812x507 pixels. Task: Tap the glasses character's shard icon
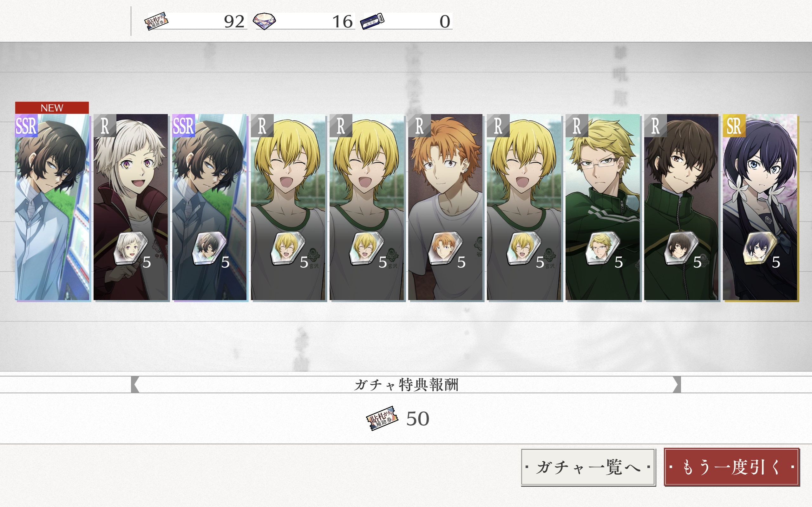602,249
